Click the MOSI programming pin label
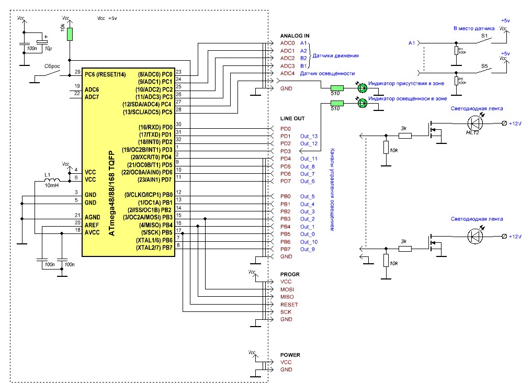 tap(287, 289)
